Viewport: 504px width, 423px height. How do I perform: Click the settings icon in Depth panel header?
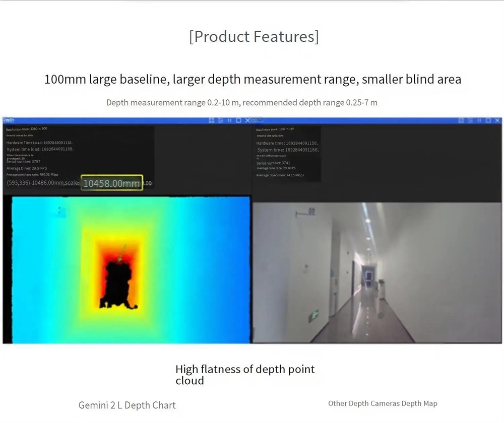221,120
